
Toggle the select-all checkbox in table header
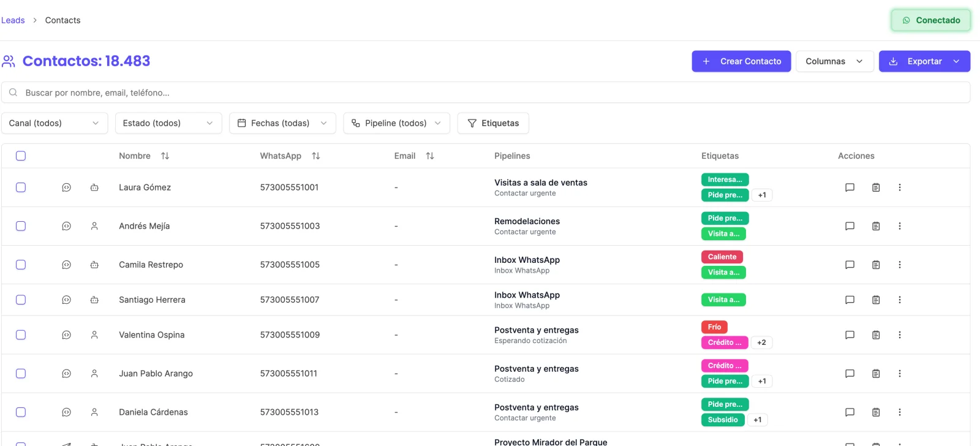coord(21,156)
